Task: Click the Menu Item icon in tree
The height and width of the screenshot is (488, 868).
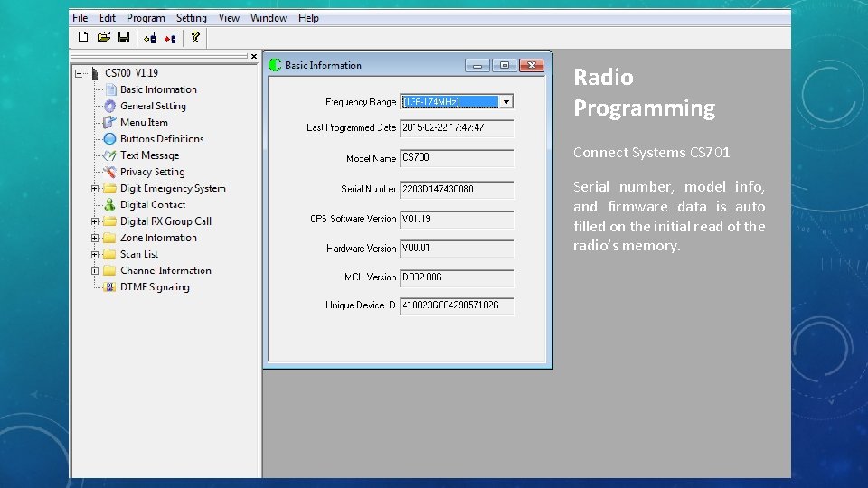Action: coord(109,122)
